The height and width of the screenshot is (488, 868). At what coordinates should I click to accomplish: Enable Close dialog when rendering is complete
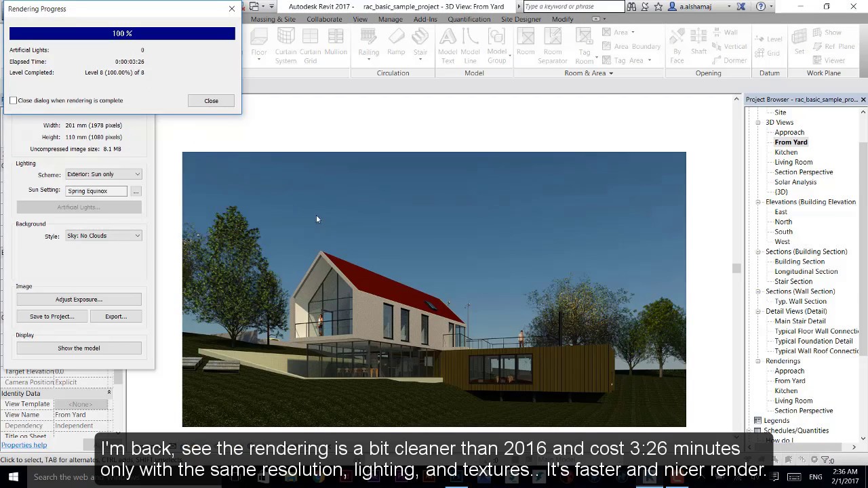[x=13, y=100]
